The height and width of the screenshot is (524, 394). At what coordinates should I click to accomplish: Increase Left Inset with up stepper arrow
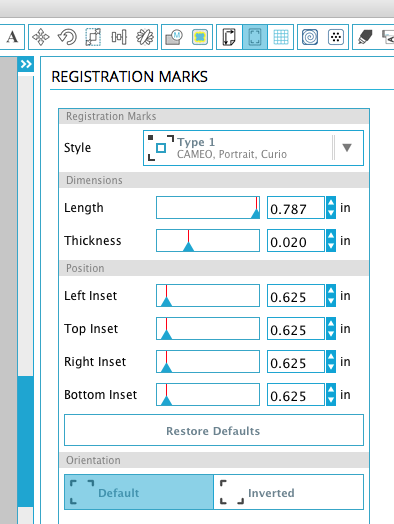pyautogui.click(x=331, y=290)
